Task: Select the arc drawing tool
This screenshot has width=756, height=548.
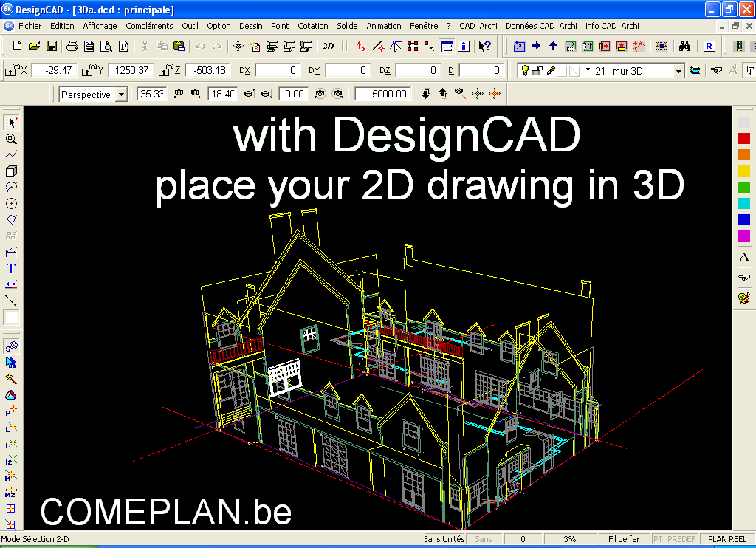Action: point(12,187)
